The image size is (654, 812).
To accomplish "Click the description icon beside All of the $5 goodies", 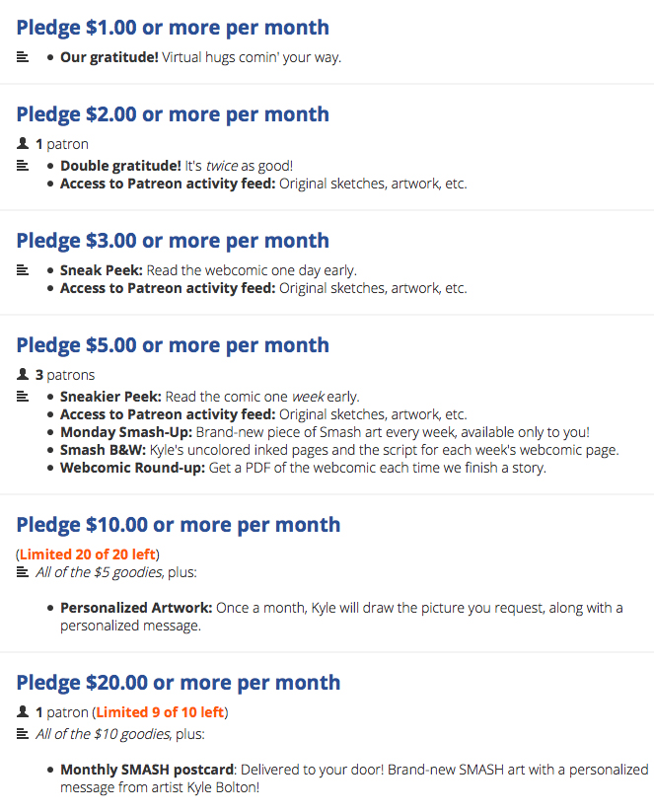I will click(x=23, y=571).
